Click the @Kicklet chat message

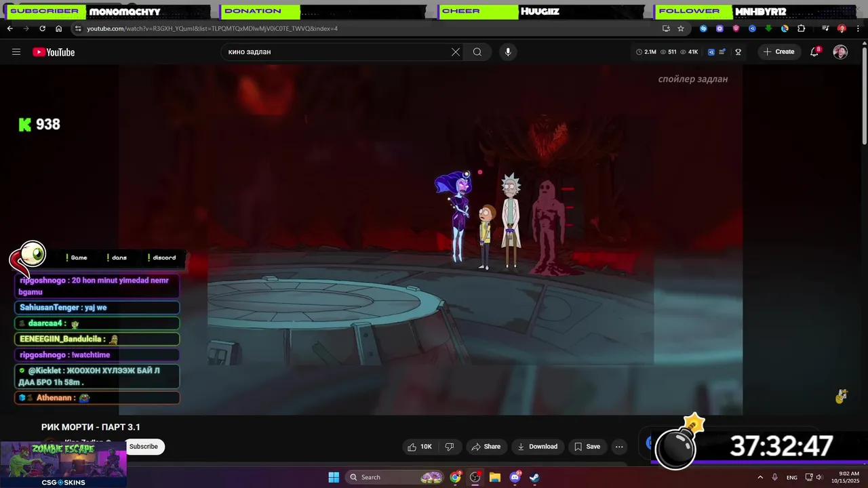pos(97,376)
